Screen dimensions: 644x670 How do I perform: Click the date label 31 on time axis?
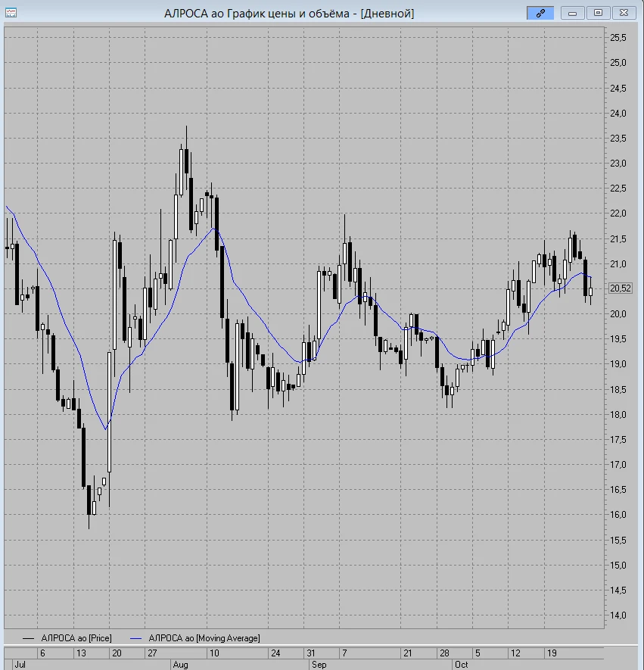[x=311, y=653]
